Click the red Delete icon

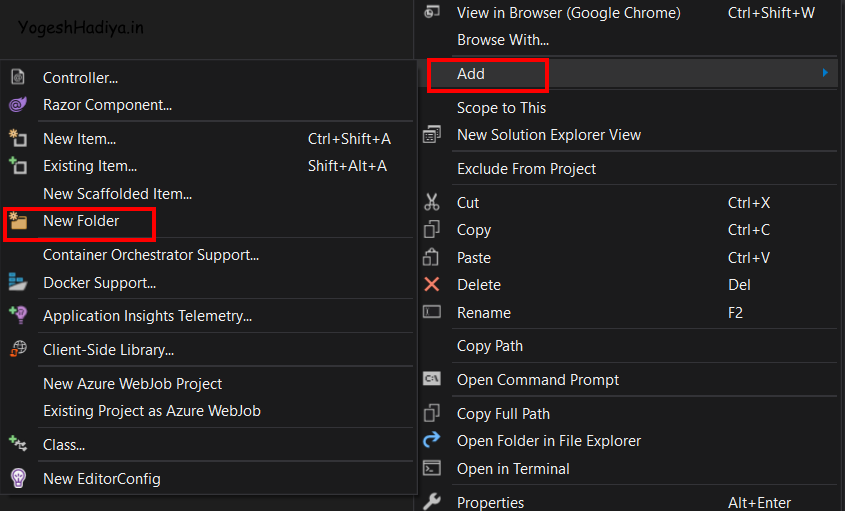tap(432, 285)
